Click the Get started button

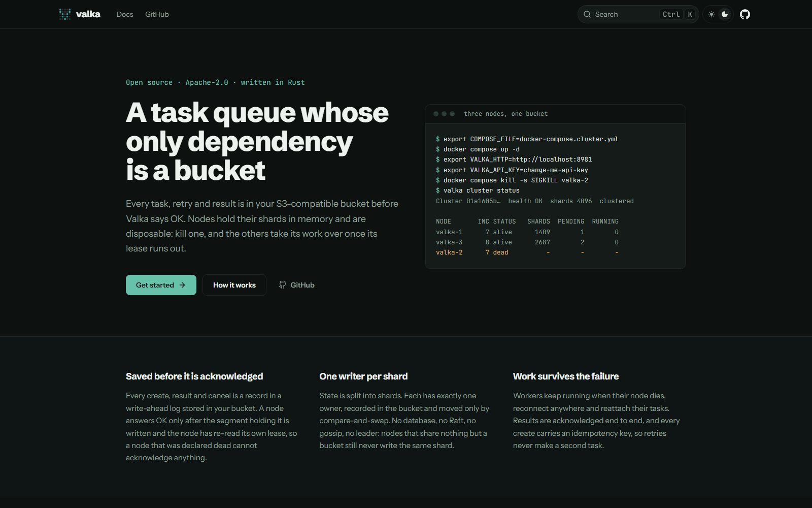[x=161, y=285]
